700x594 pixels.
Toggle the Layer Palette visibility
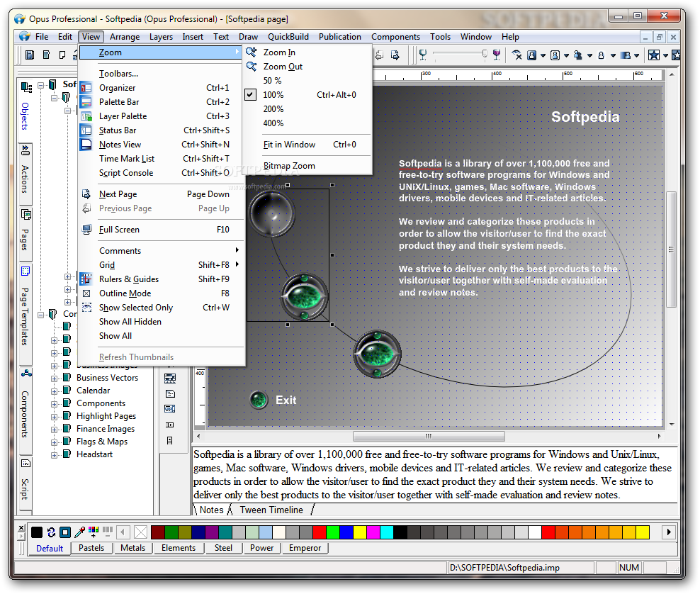click(x=162, y=116)
